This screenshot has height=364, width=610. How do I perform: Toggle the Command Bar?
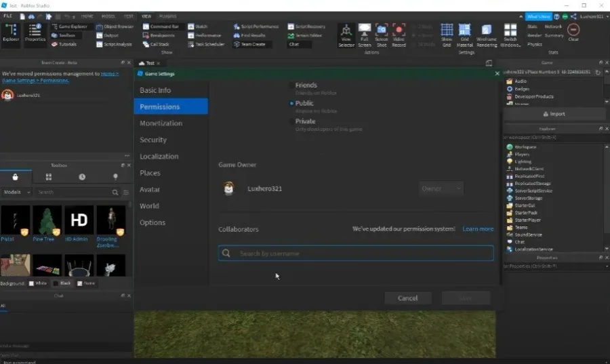point(161,26)
